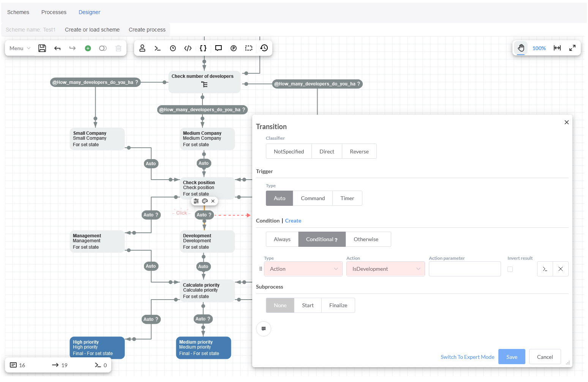This screenshot has width=588, height=382.
Task: Select the Medium priority final activity
Action: pyautogui.click(x=204, y=347)
